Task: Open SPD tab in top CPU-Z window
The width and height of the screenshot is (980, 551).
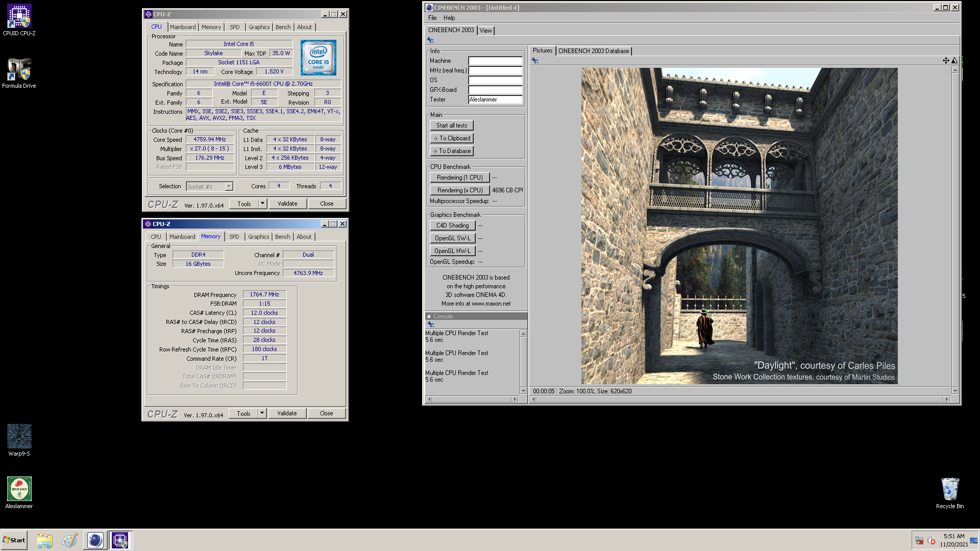Action: pyautogui.click(x=234, y=27)
